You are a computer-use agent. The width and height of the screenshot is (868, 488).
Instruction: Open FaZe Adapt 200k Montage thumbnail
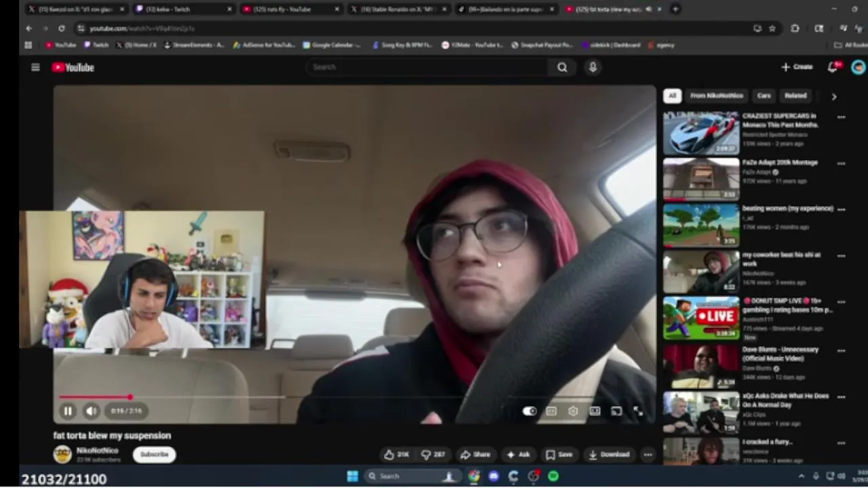[x=701, y=179]
